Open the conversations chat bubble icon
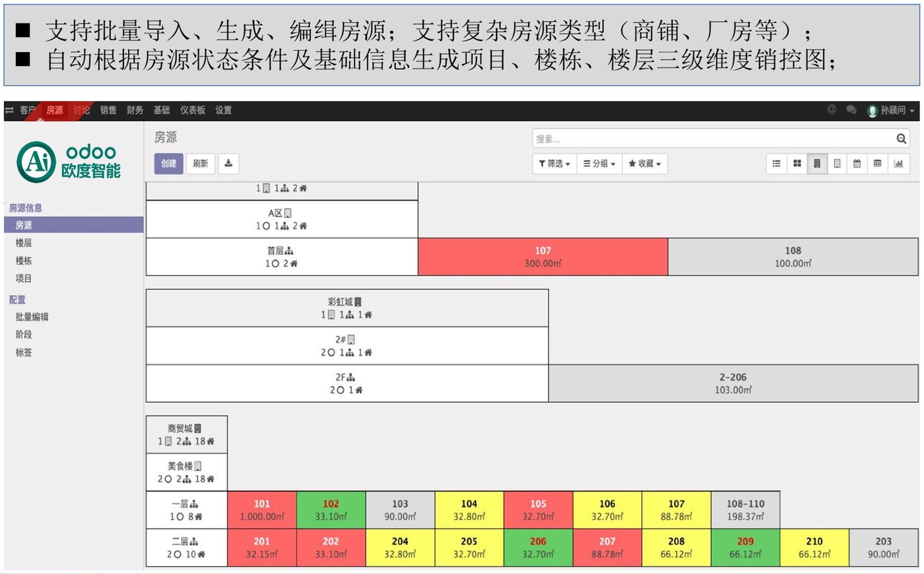The width and height of the screenshot is (924, 574). click(851, 110)
